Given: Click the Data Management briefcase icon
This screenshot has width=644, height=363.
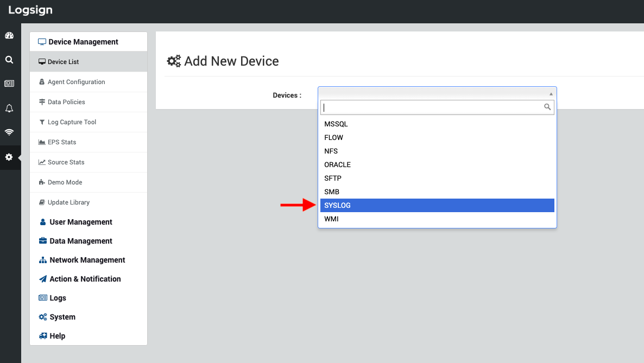Looking at the screenshot, I should 43,240.
